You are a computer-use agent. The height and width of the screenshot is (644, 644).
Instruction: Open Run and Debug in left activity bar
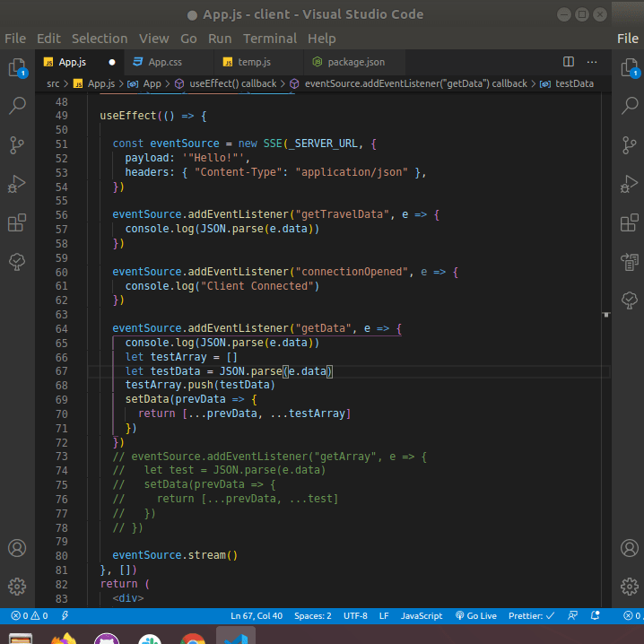17,184
